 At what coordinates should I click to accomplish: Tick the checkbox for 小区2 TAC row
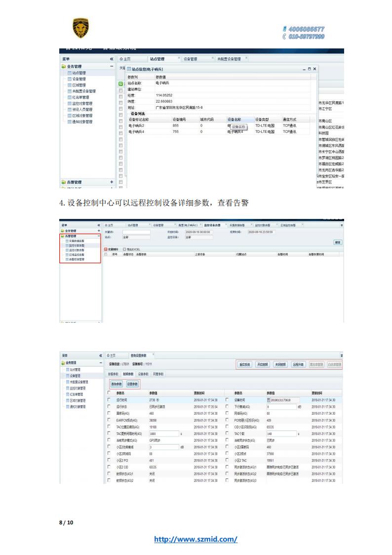point(227,460)
